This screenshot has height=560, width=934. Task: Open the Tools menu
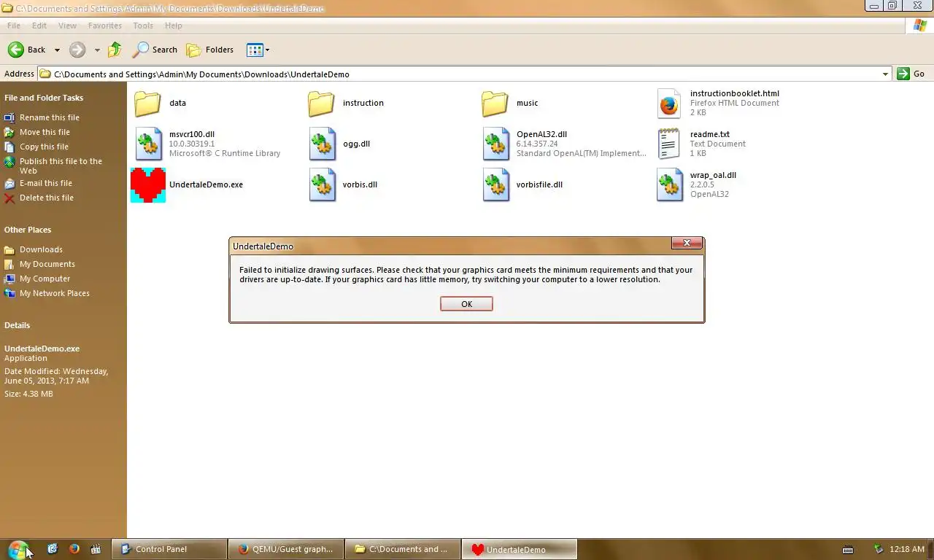(143, 26)
